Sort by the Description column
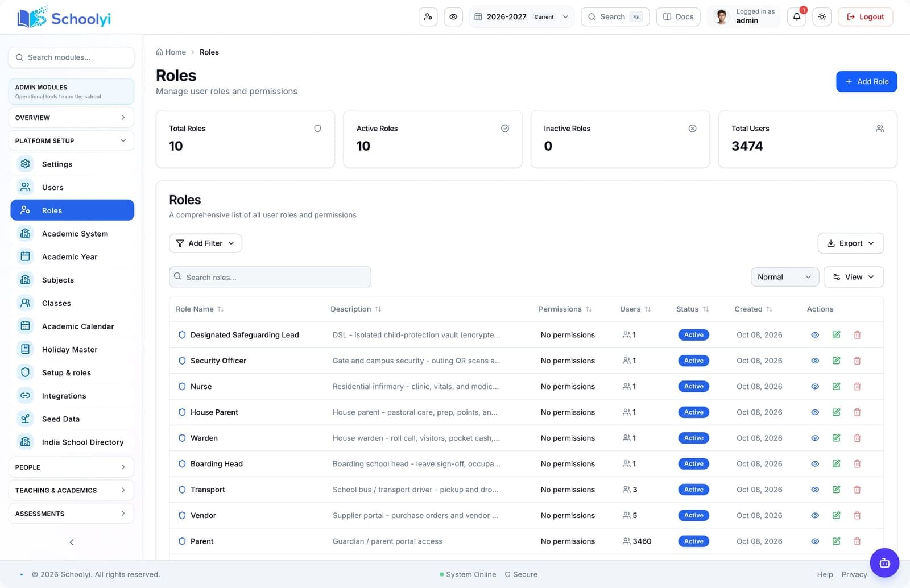 [x=355, y=309]
